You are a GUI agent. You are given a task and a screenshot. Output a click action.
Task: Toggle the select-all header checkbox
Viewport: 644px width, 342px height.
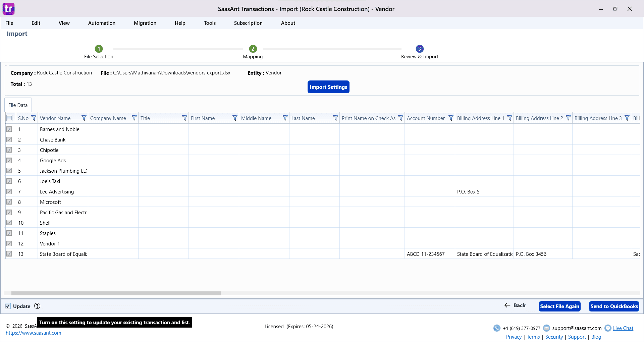9,118
